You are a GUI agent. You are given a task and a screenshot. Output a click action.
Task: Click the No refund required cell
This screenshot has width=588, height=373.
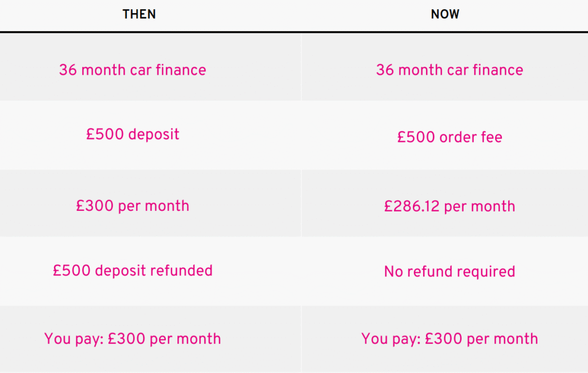[x=450, y=271]
